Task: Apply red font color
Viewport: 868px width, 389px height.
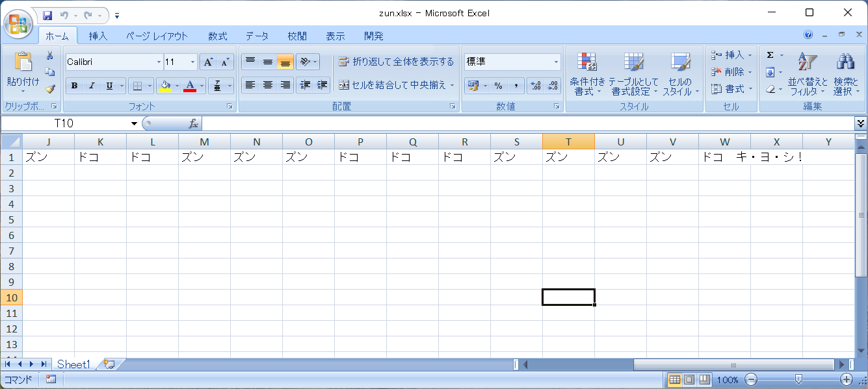Action: (x=190, y=86)
